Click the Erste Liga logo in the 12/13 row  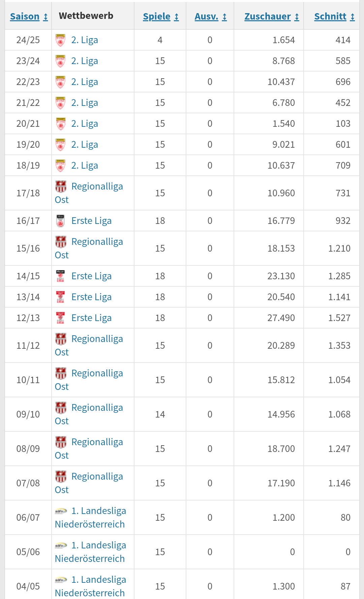click(61, 318)
